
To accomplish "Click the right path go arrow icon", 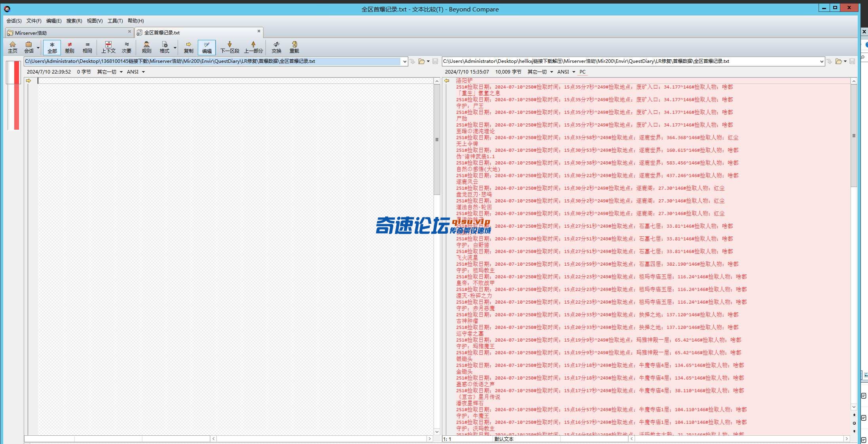I will [x=830, y=61].
